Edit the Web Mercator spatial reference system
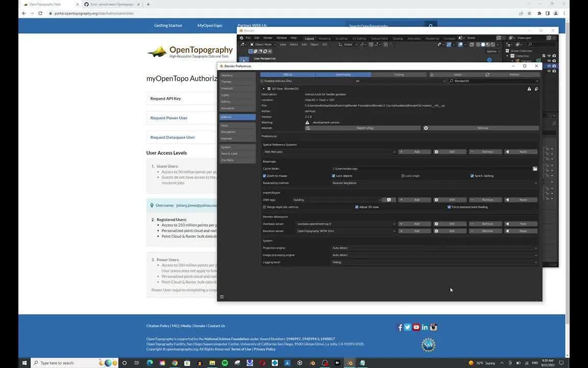588x368 pixels. click(x=450, y=152)
